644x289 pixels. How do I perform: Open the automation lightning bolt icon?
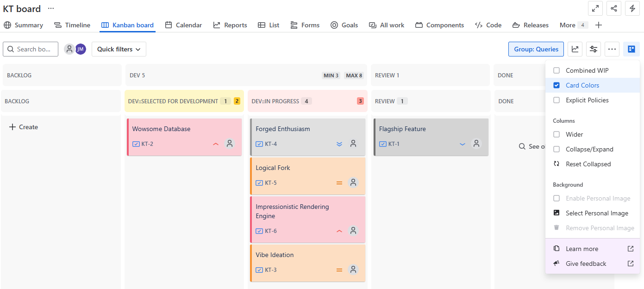pos(632,8)
